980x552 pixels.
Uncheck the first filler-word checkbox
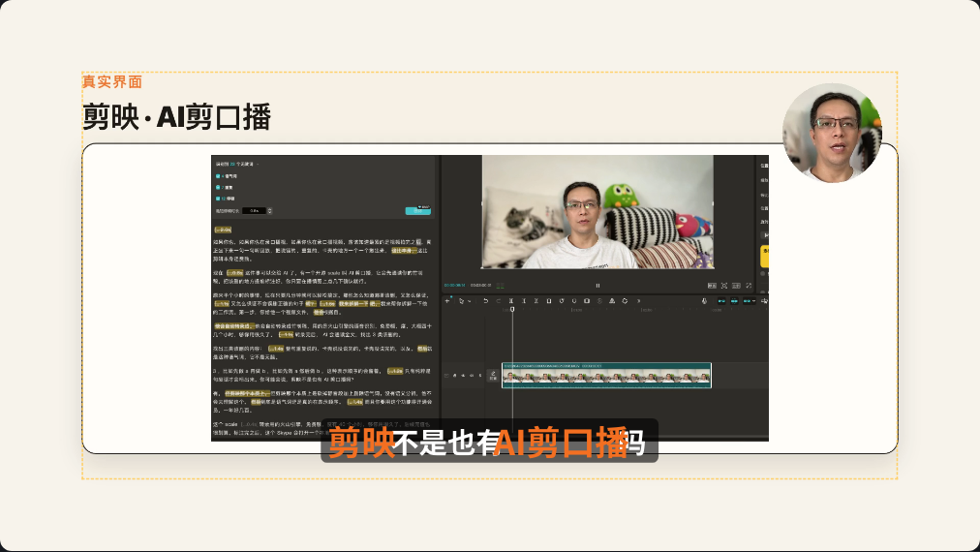click(x=218, y=176)
